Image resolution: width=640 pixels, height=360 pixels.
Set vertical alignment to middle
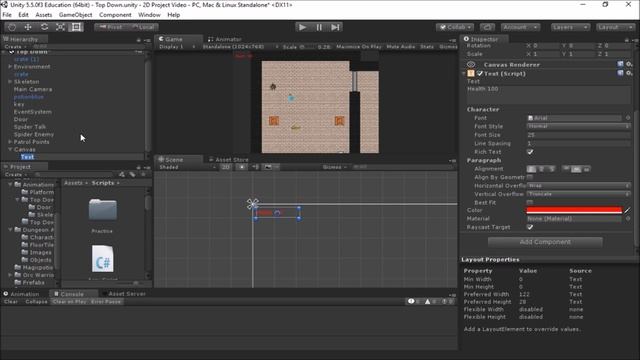(576, 169)
